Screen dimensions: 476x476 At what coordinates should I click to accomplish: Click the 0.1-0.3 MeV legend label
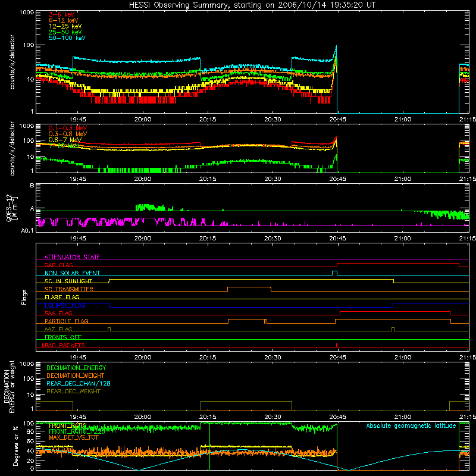click(x=68, y=128)
